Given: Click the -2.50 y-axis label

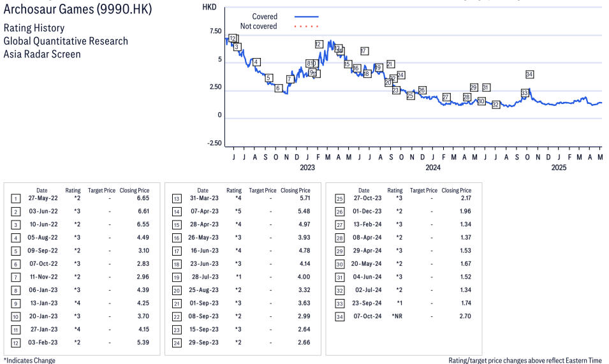Looking at the screenshot, I should (x=214, y=143).
